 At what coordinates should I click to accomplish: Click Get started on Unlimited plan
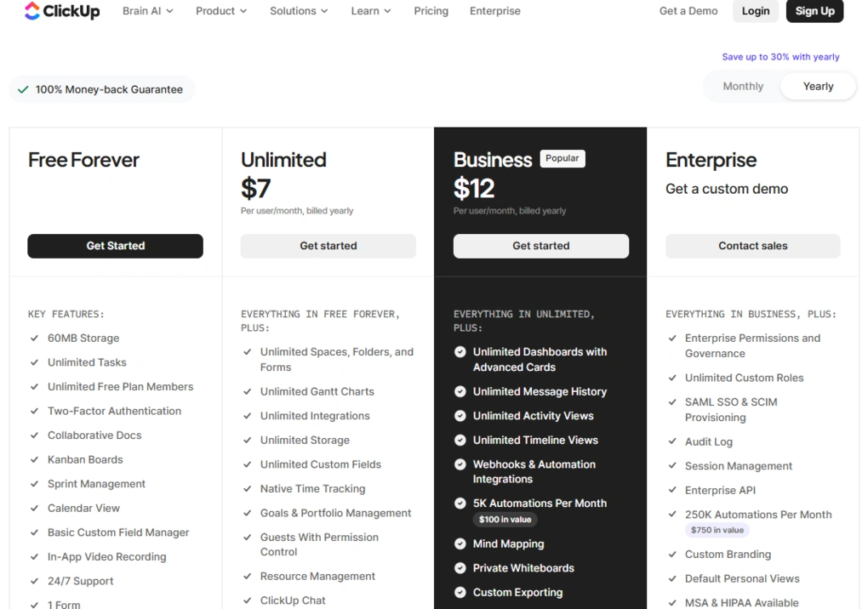click(x=328, y=246)
